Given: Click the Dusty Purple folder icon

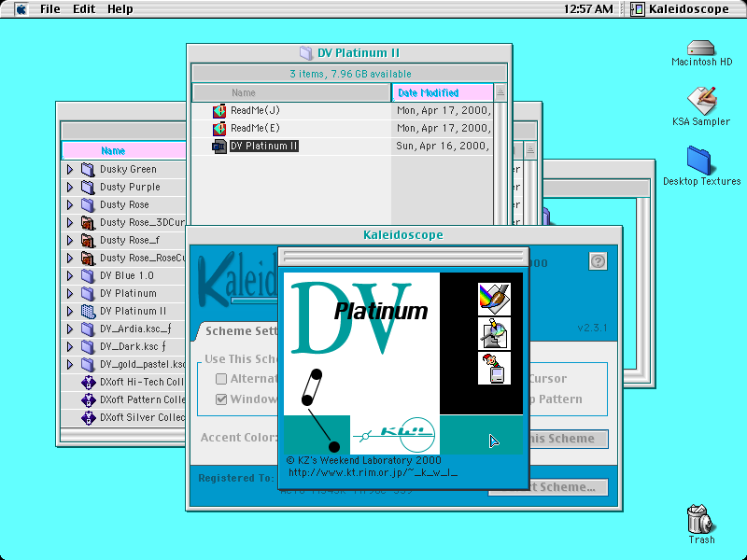Looking at the screenshot, I should 88,187.
